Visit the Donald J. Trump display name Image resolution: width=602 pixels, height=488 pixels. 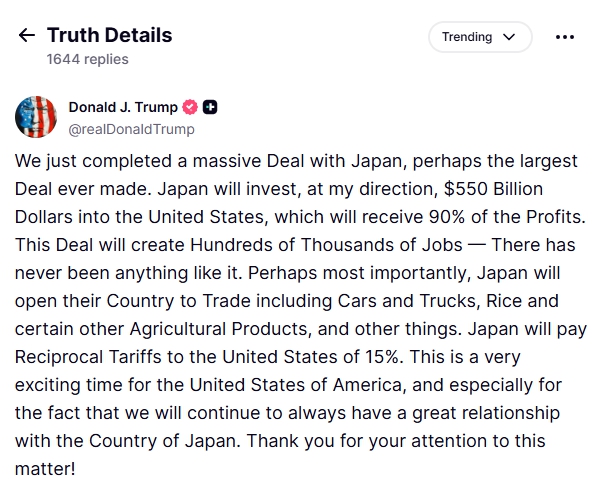point(123,107)
